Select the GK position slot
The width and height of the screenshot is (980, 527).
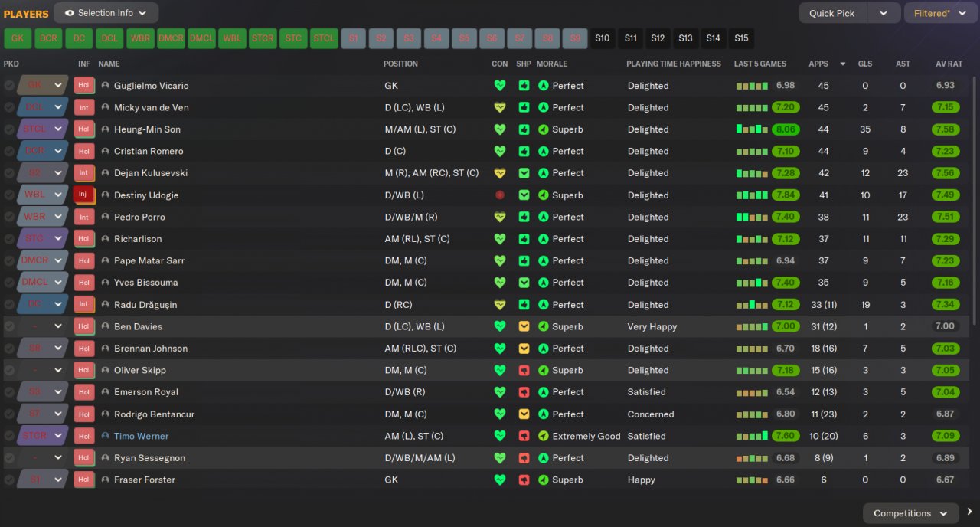[x=18, y=38]
